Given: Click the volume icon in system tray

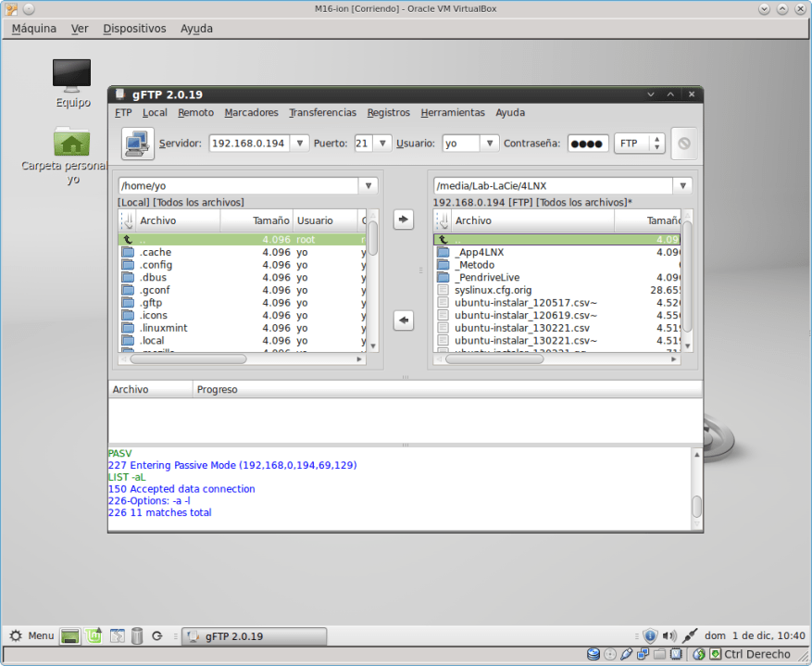Looking at the screenshot, I should pos(669,635).
